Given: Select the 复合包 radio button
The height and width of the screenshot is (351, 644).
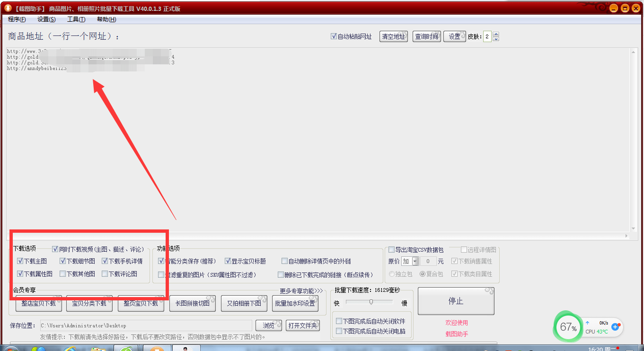Looking at the screenshot, I should 423,274.
